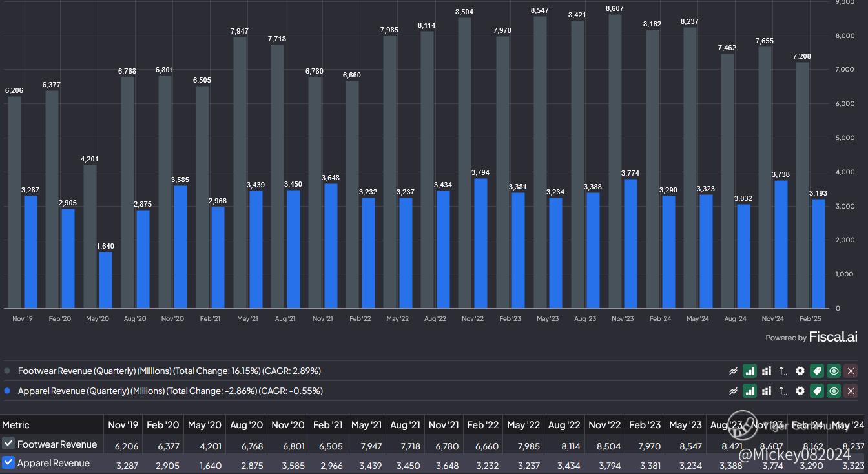Hide Footwear Revenue series with eye icon

click(x=834, y=371)
